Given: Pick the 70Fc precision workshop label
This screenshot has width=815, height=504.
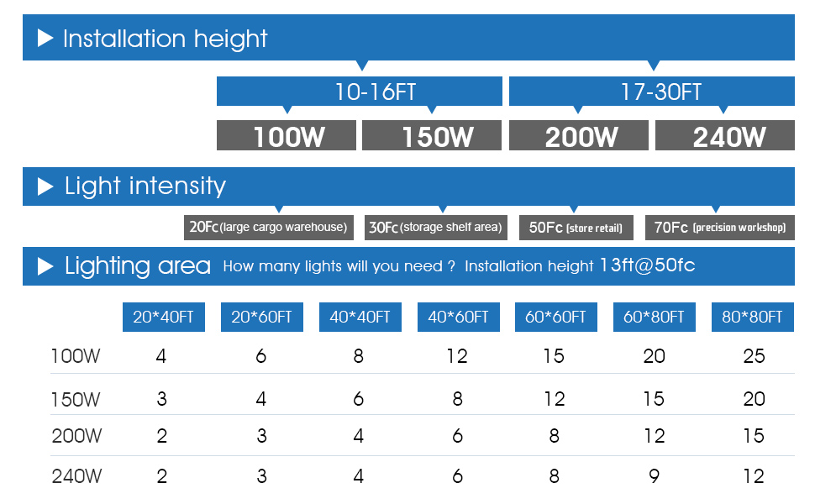Looking at the screenshot, I should pos(720,228).
